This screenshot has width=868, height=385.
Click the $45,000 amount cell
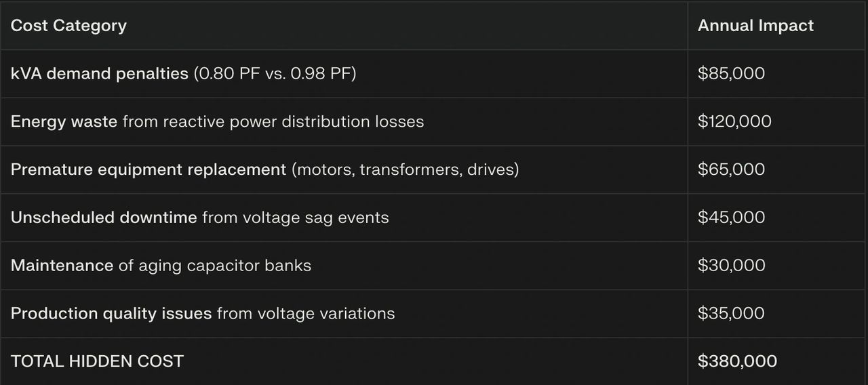click(x=731, y=218)
